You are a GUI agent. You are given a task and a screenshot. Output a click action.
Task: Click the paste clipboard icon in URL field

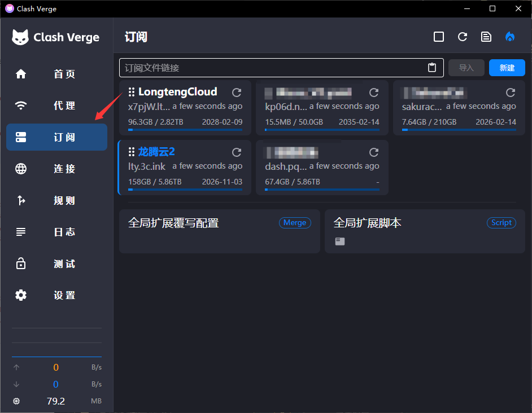pos(432,68)
